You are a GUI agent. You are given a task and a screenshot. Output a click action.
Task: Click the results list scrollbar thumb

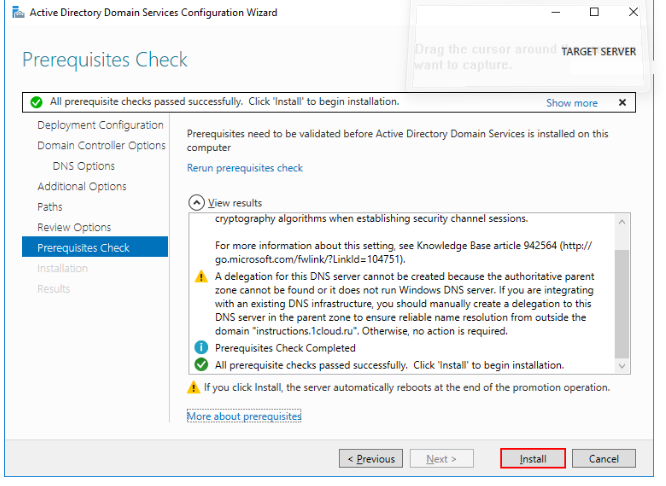[622, 304]
